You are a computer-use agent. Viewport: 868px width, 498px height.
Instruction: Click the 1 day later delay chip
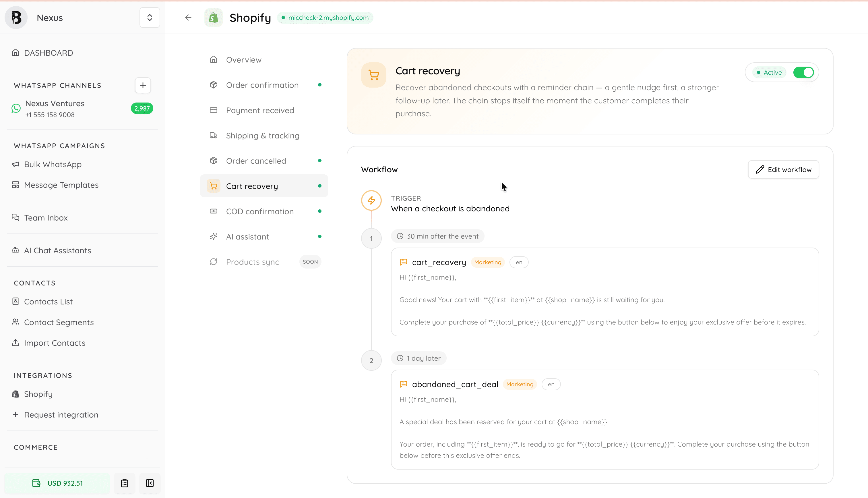point(418,358)
